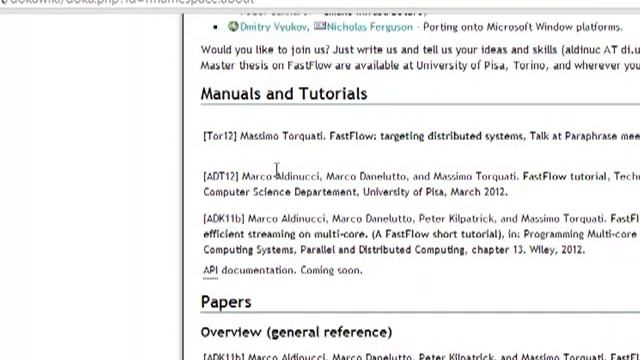Click the 'efficient streaming on multi-core' bold text
Viewport: 640px width, 360px height.
tap(285, 234)
